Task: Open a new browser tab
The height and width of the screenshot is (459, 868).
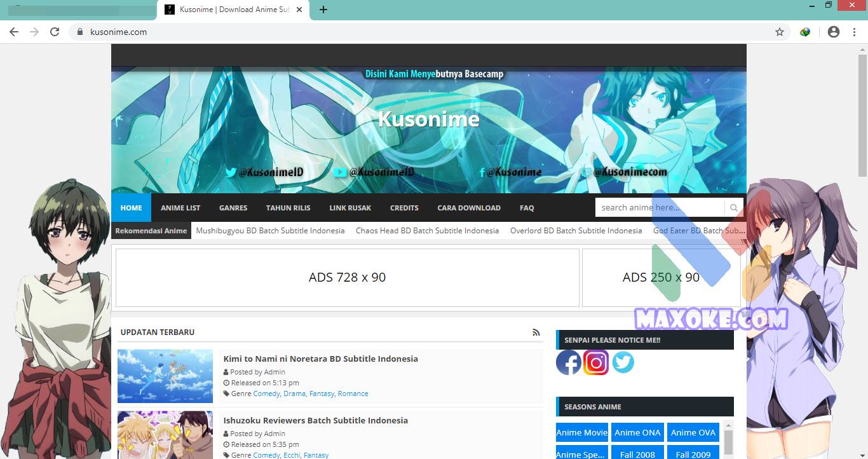Action: pyautogui.click(x=323, y=10)
